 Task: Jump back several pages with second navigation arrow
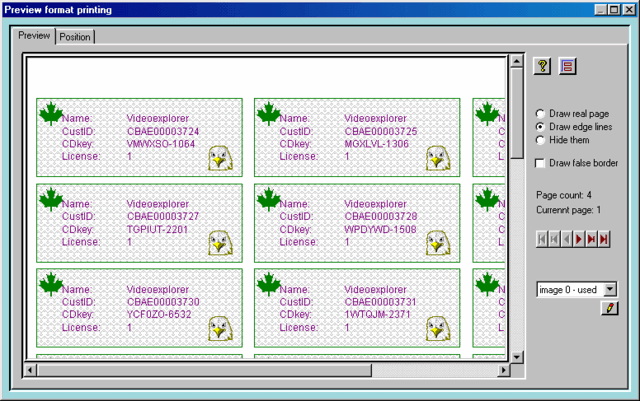coord(554,239)
